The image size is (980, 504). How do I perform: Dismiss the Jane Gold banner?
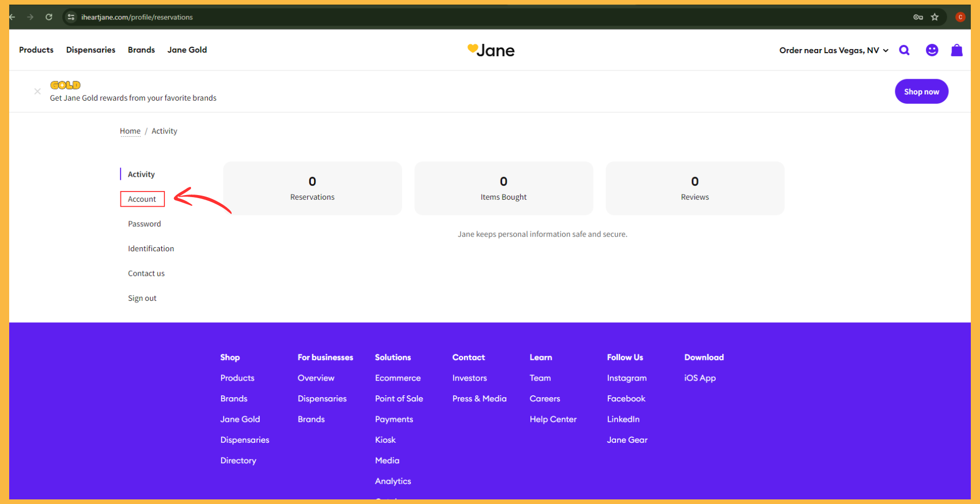tap(37, 91)
